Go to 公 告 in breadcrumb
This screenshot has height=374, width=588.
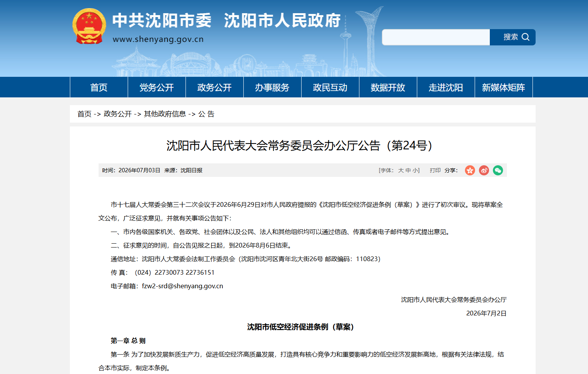tap(206, 114)
